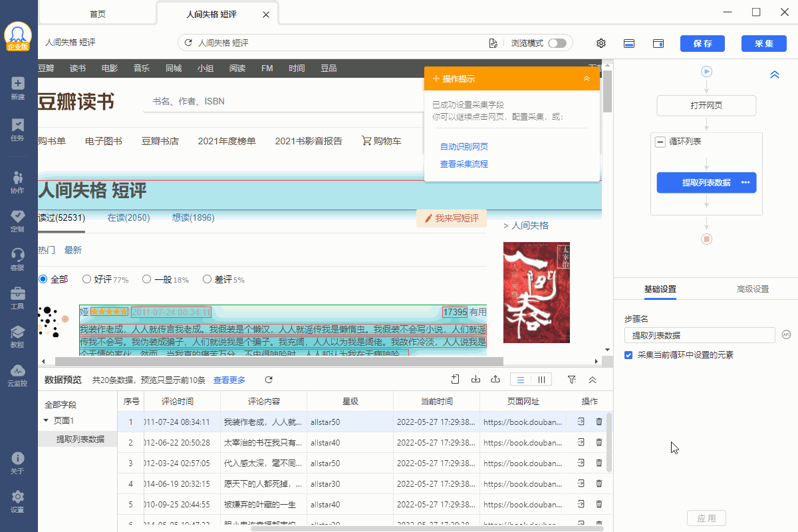Click the 查看采集流程 link

tap(464, 164)
